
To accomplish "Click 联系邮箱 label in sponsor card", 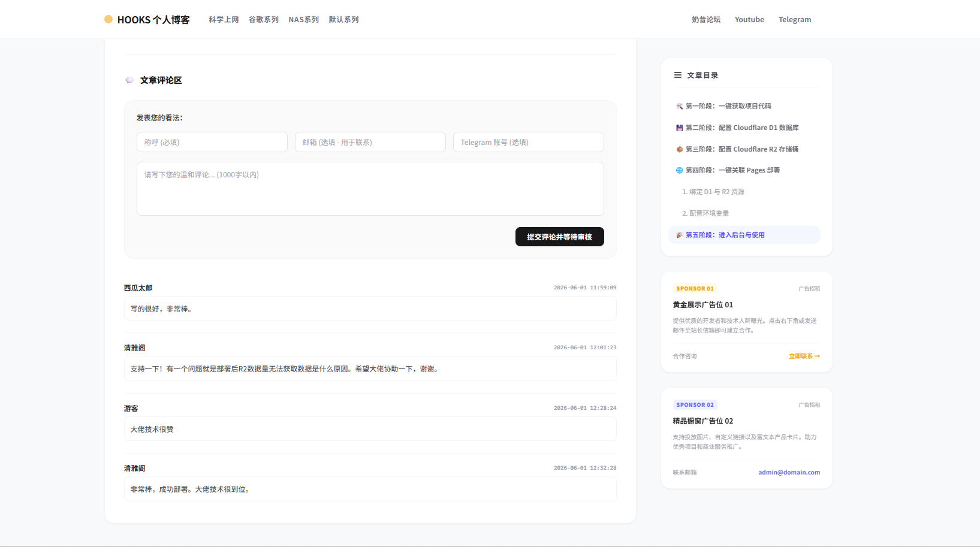I will coord(685,473).
